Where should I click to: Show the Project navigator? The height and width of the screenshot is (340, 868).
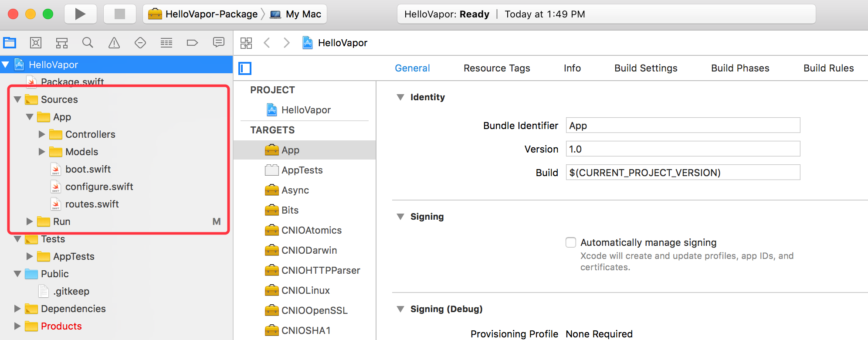click(10, 43)
